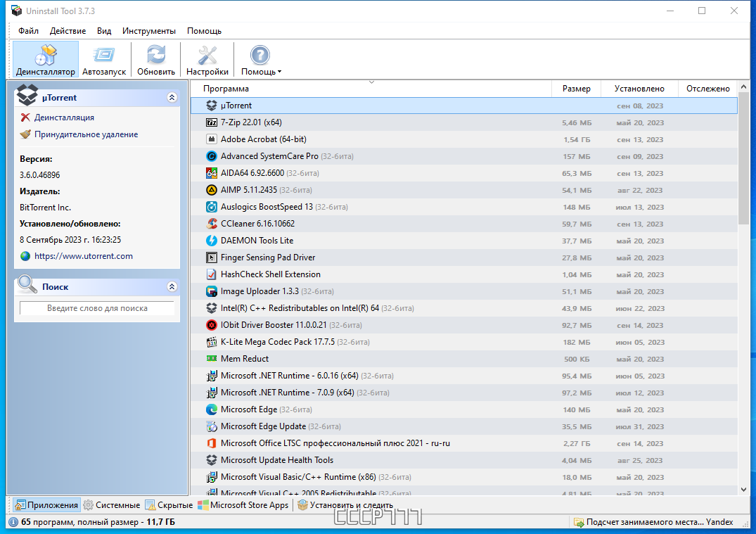This screenshot has height=534, width=756.
Task: Select the AIMP program icon
Action: tap(212, 190)
